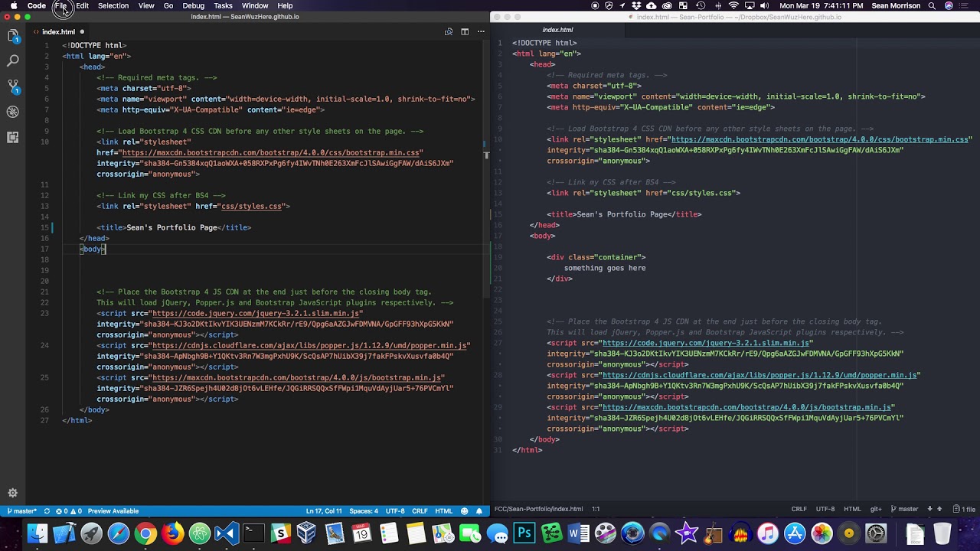Open the View menu
Screen dimensions: 980x551
tap(146, 5)
